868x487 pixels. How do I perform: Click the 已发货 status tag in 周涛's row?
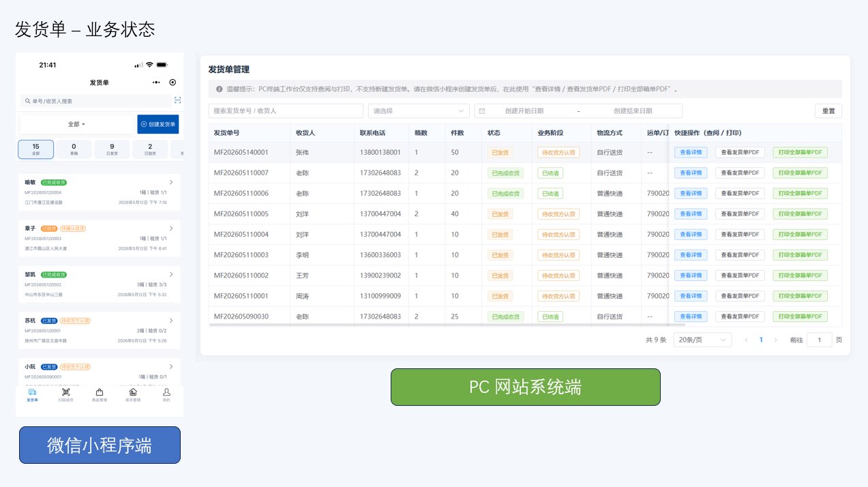pyautogui.click(x=500, y=296)
